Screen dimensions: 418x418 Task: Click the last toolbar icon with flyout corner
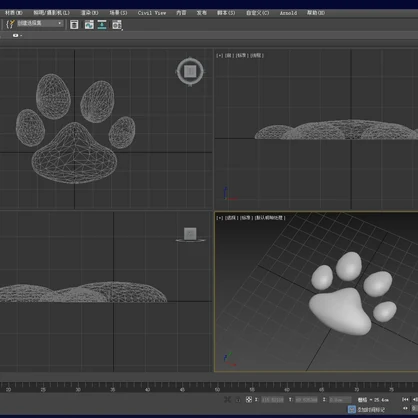[117, 25]
